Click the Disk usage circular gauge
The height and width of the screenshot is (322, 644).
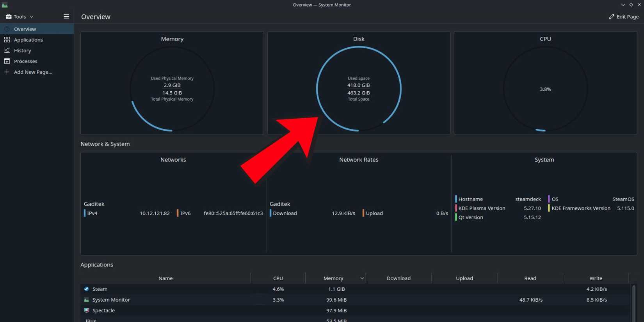coord(358,89)
